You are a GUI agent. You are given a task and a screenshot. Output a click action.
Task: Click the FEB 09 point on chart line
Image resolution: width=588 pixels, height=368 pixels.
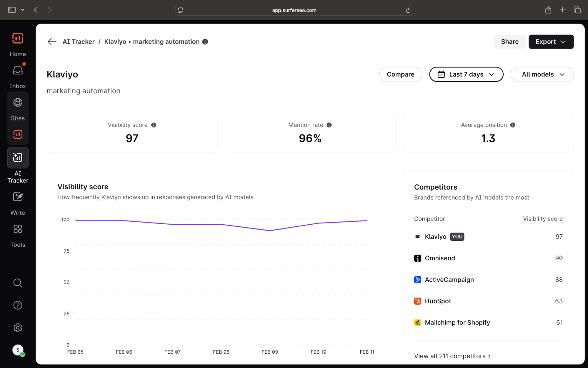coord(270,231)
